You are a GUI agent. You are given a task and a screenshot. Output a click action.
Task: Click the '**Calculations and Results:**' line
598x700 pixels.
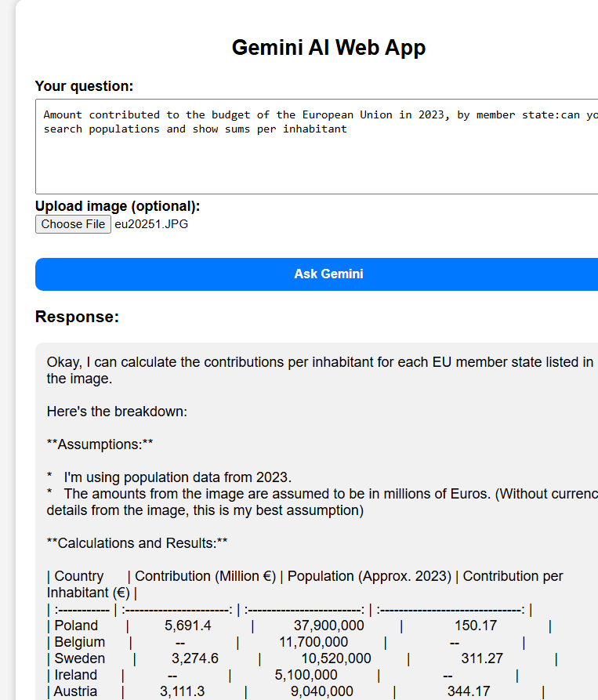coord(137,543)
